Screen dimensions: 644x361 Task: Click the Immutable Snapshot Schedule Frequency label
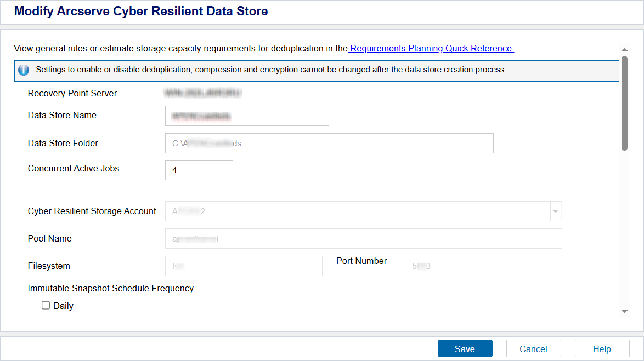click(111, 288)
